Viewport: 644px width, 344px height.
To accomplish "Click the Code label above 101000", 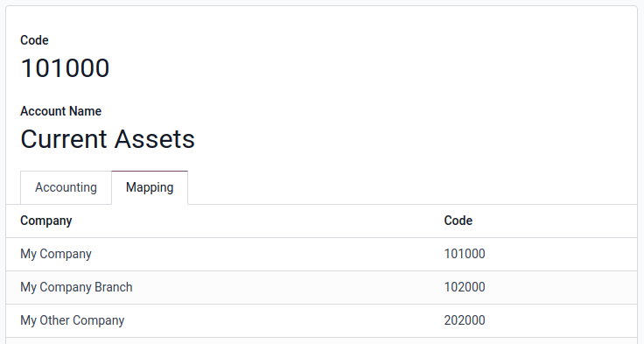I will pos(34,40).
